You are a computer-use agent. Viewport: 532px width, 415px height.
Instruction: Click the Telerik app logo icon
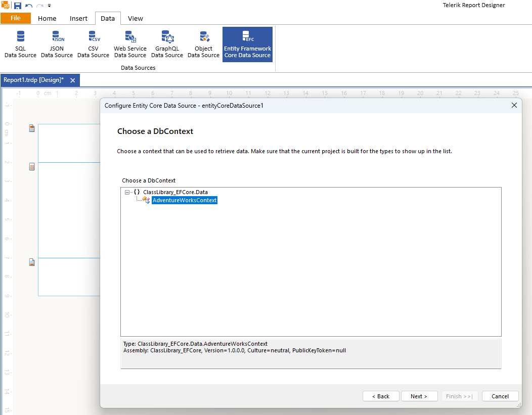[5, 5]
